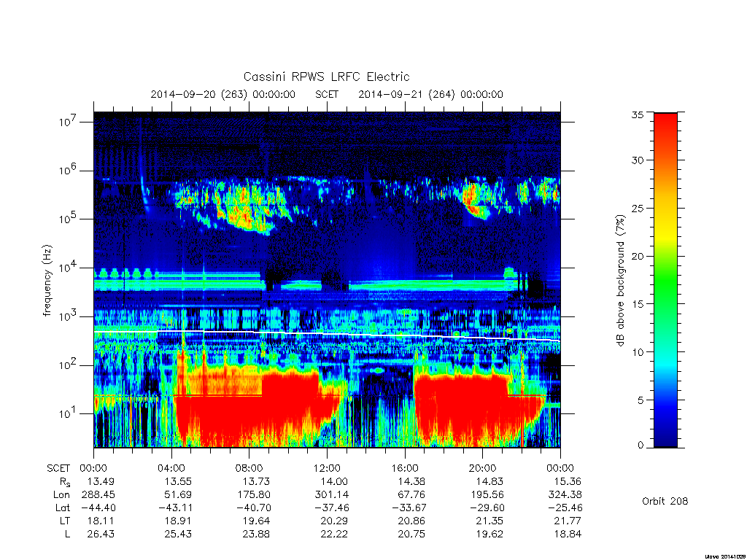Click the colorbar tick value 0
Viewport: 747px width, 560px height.
[640, 446]
